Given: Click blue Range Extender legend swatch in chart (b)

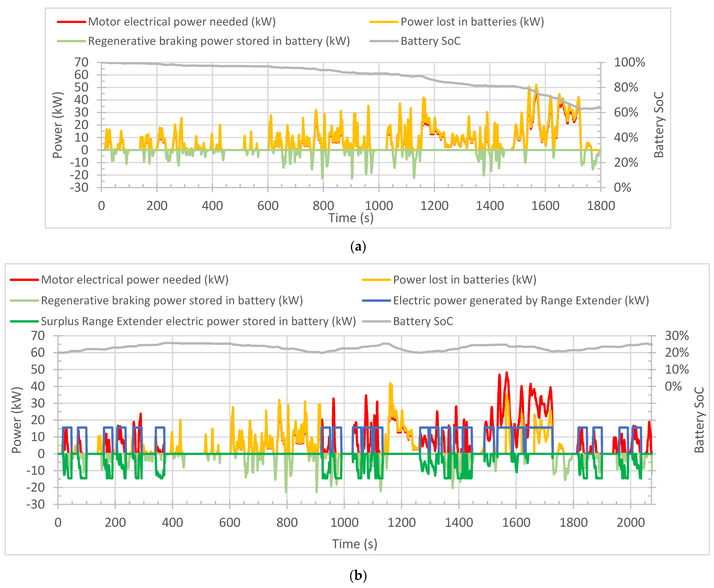Looking at the screenshot, I should [376, 300].
